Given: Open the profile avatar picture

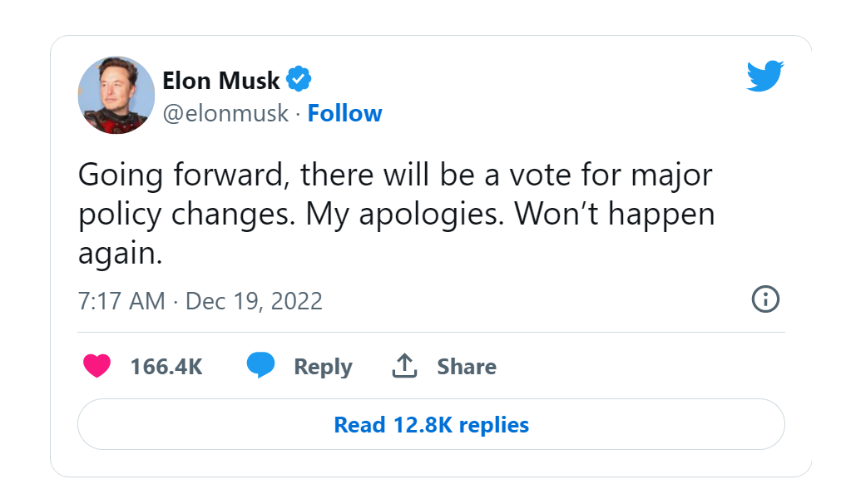Looking at the screenshot, I should (x=116, y=95).
